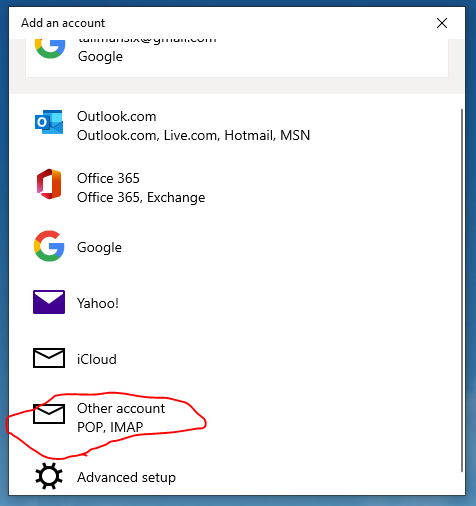Click the Office 365 logo icon
Viewport: 476px width, 506px height.
[x=49, y=184]
